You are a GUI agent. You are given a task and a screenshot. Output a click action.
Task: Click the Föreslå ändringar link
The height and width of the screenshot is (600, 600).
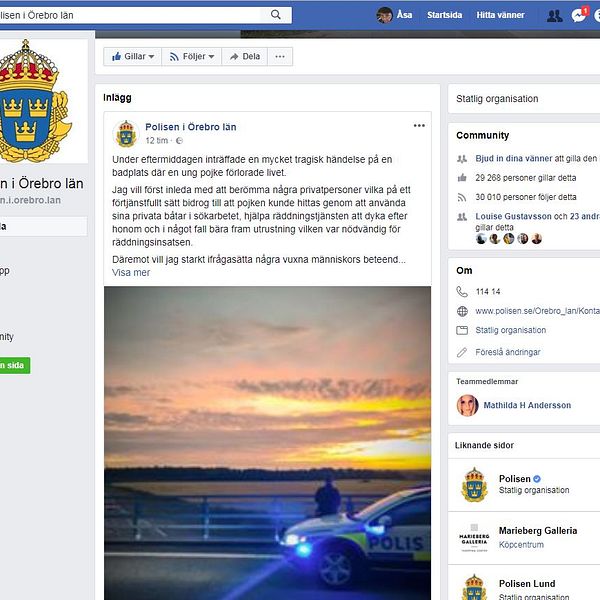coord(507,352)
